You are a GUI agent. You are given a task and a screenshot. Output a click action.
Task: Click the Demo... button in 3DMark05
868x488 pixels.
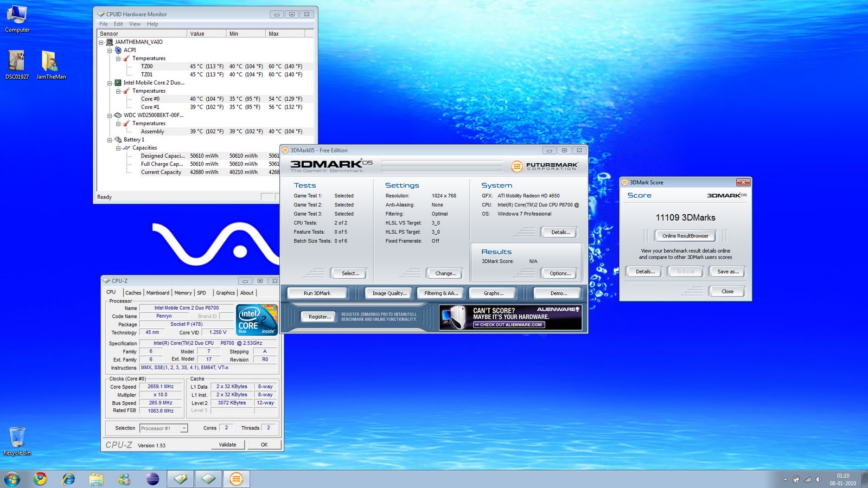558,293
